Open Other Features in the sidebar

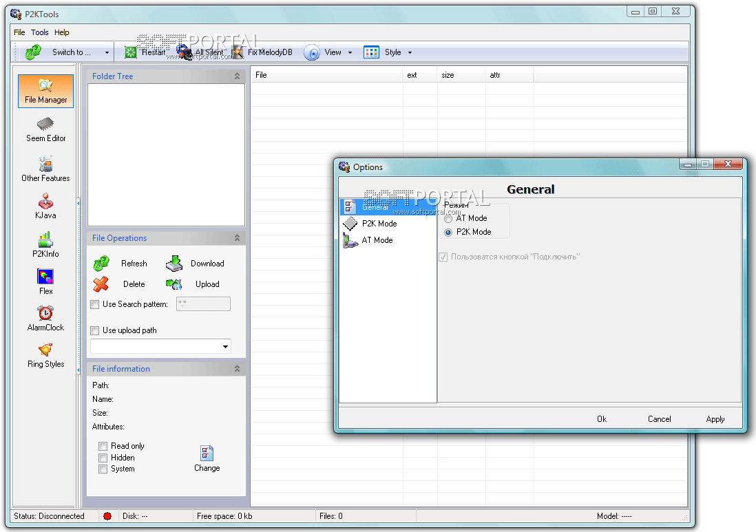click(x=46, y=169)
